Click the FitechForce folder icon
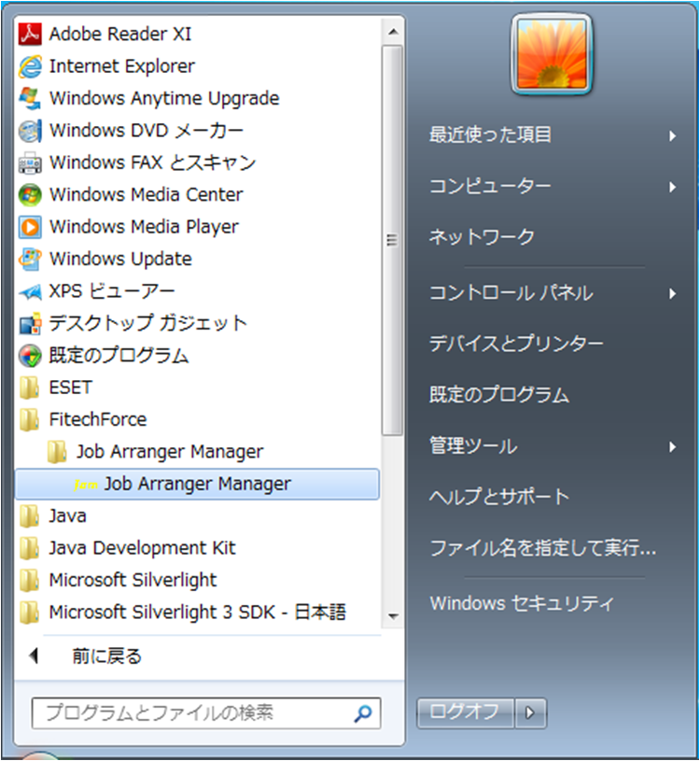The image size is (700, 761). pyautogui.click(x=30, y=419)
